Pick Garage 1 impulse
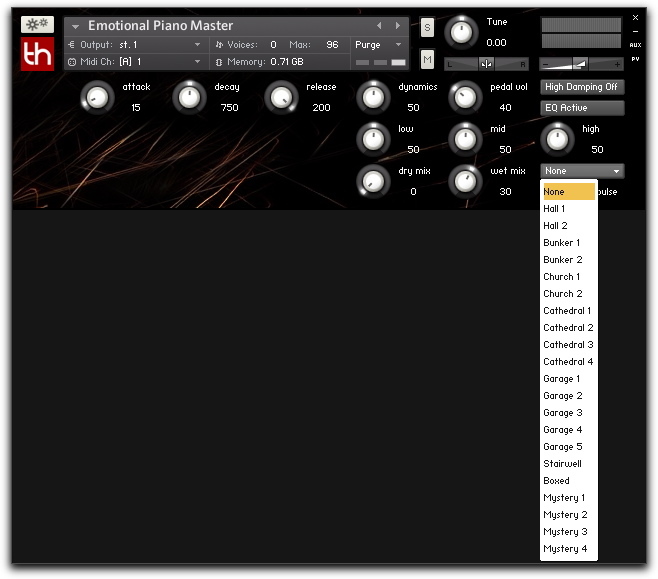This screenshot has height=579, width=658. click(569, 378)
